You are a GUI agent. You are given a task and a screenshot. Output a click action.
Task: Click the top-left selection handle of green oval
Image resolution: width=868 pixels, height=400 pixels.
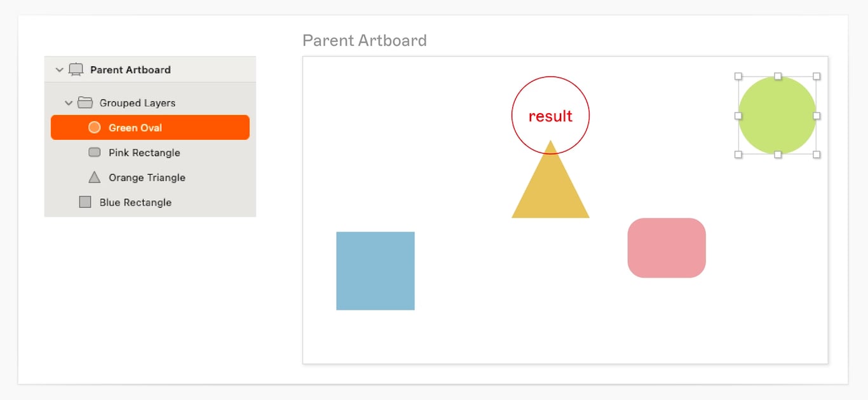738,76
